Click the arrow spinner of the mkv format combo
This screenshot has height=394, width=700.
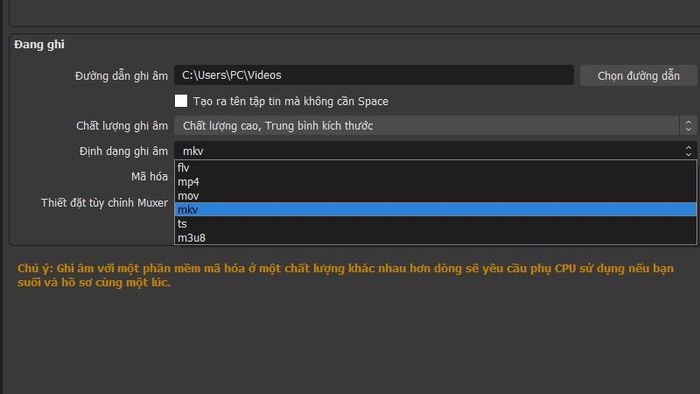pos(688,151)
